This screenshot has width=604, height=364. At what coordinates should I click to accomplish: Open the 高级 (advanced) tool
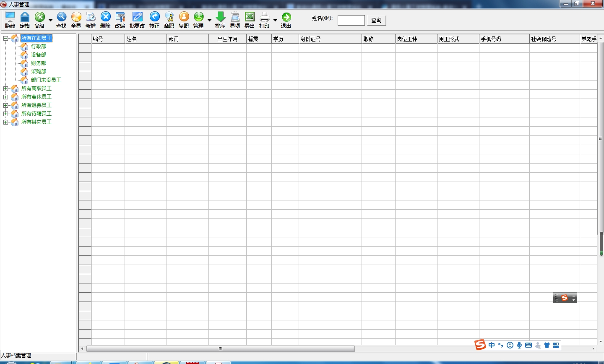coord(39,20)
